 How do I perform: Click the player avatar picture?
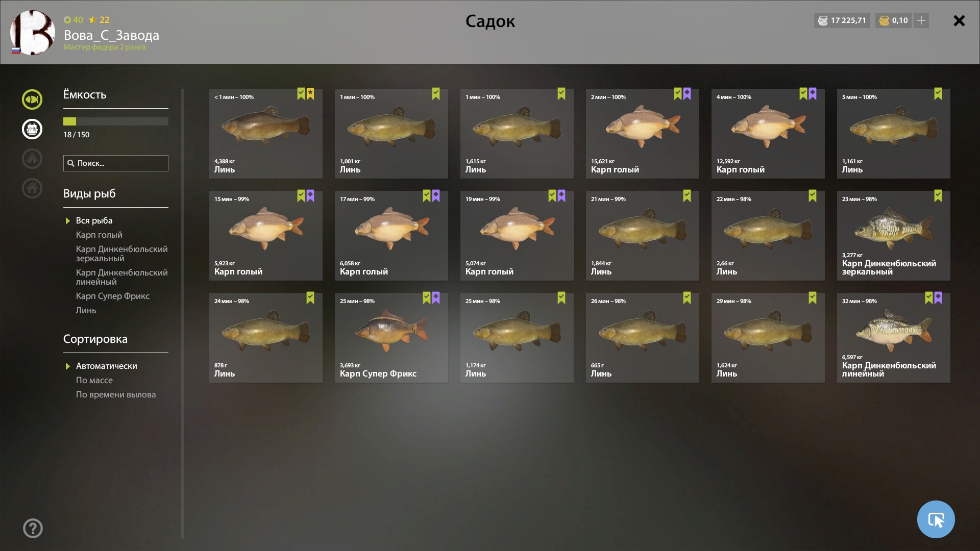point(33,33)
